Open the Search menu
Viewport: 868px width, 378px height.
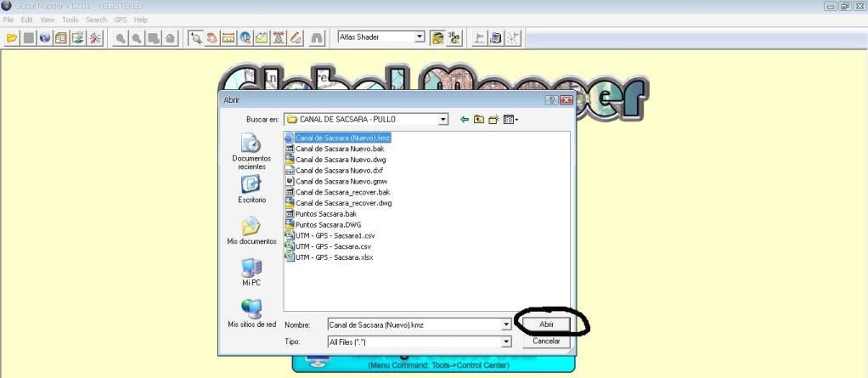[96, 20]
